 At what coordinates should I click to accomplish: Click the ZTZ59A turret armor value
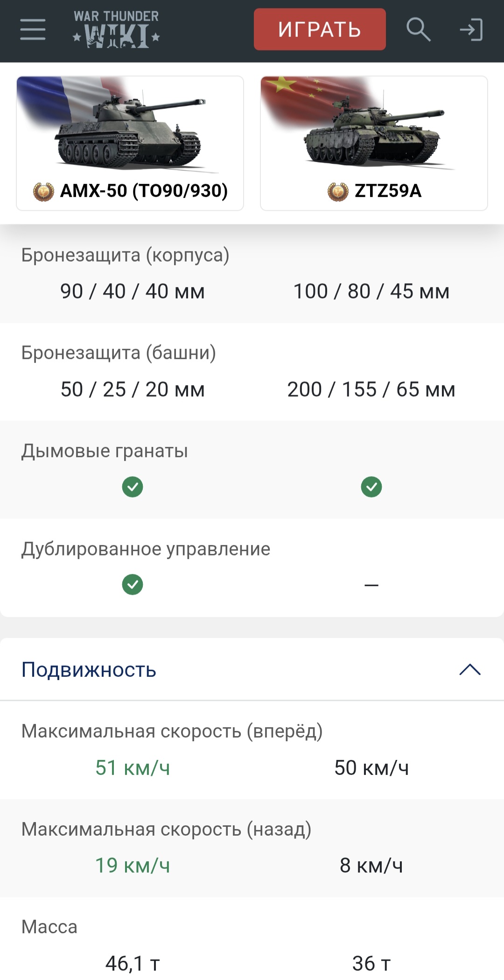(x=371, y=389)
